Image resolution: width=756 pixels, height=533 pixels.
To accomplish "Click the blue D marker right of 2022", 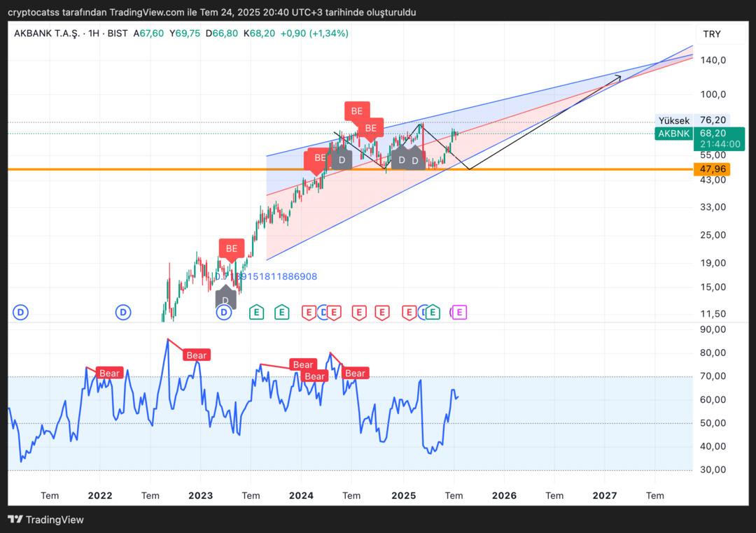I will click(x=123, y=312).
